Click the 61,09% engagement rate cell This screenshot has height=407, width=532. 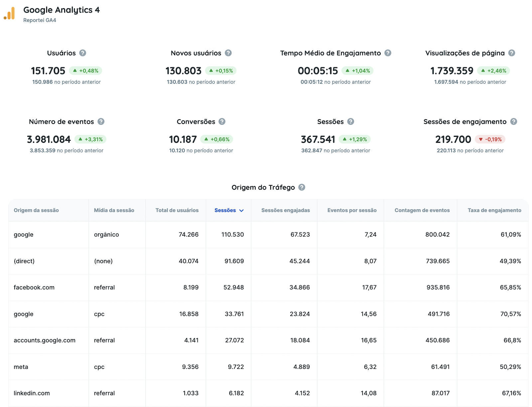pyautogui.click(x=511, y=235)
